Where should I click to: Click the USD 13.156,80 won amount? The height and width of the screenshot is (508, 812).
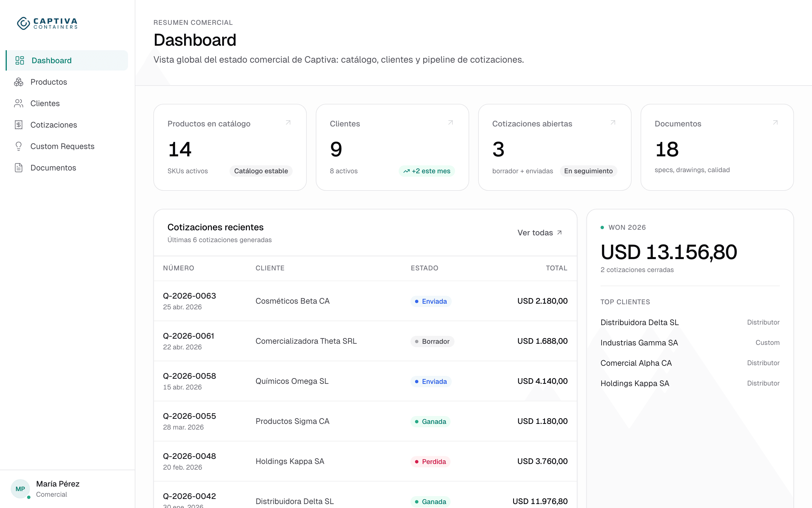tap(669, 252)
